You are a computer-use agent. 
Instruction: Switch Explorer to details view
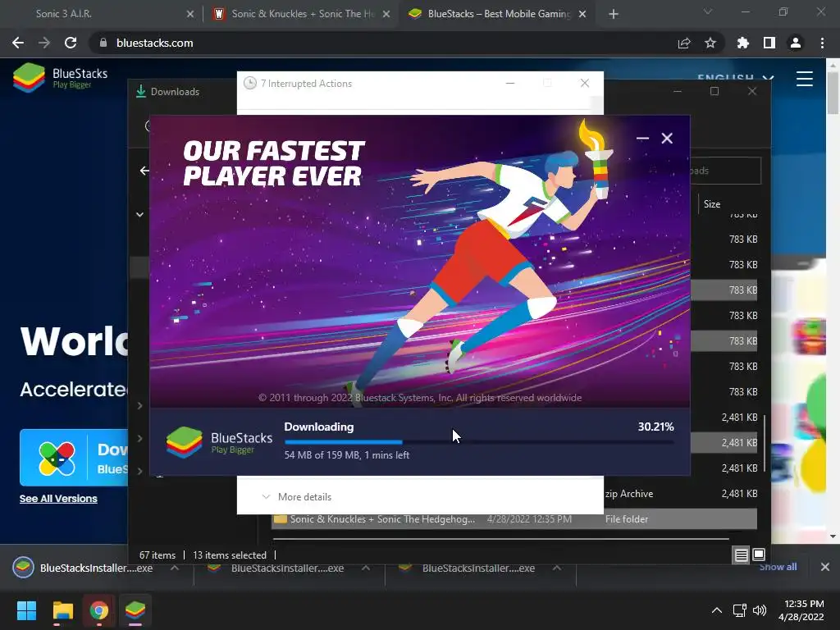pos(741,555)
